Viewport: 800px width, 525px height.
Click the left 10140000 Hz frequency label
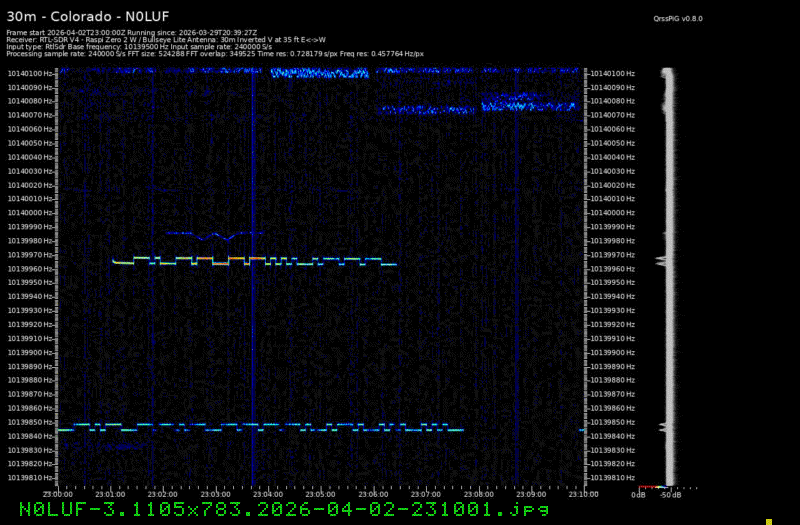(30, 212)
